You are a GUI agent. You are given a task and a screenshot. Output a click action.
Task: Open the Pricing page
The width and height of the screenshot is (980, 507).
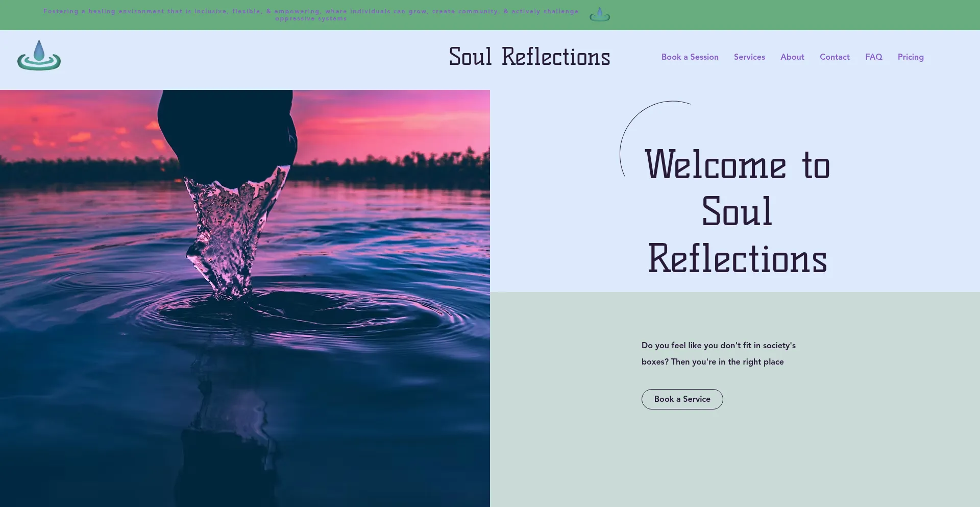[911, 57]
